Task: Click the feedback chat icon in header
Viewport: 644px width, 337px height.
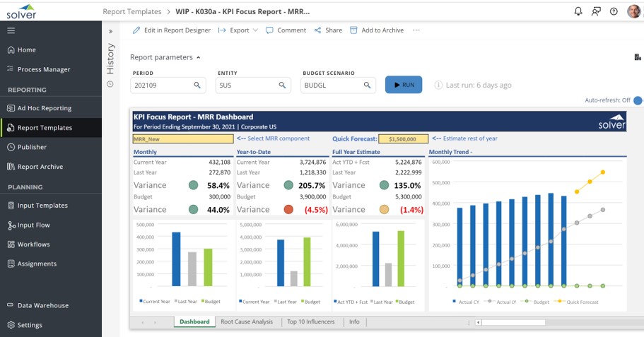Action: pyautogui.click(x=596, y=11)
